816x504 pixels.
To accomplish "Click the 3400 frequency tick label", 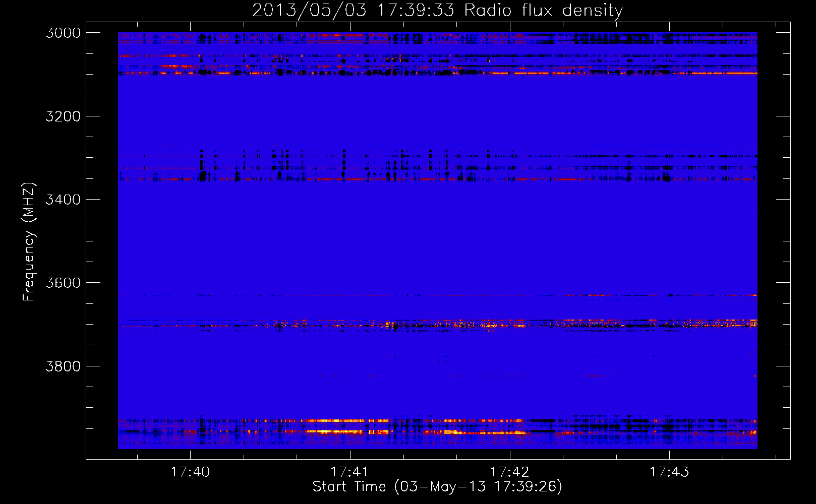I will point(63,200).
